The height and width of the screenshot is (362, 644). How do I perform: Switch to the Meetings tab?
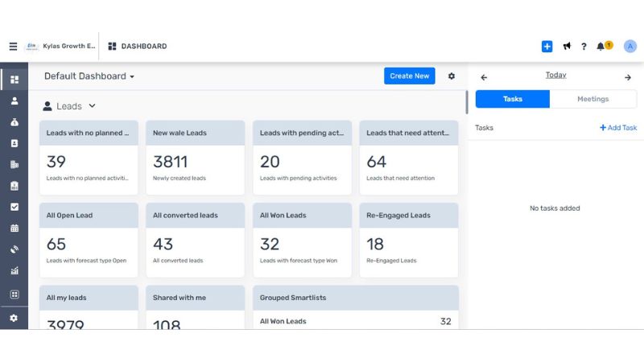pos(592,99)
